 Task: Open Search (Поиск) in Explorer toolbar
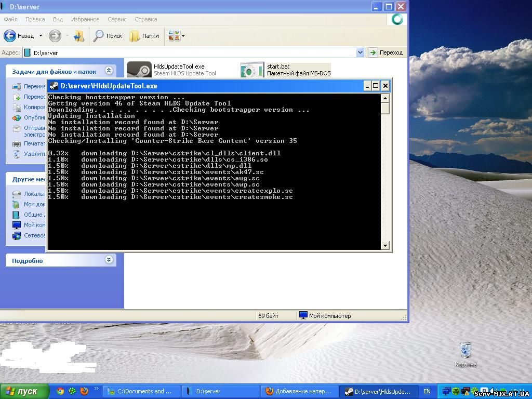click(x=108, y=36)
